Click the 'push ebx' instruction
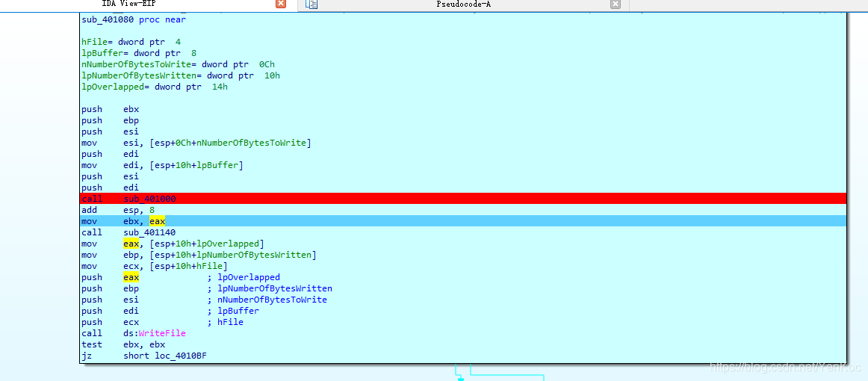The height and width of the screenshot is (381, 868). [110, 109]
